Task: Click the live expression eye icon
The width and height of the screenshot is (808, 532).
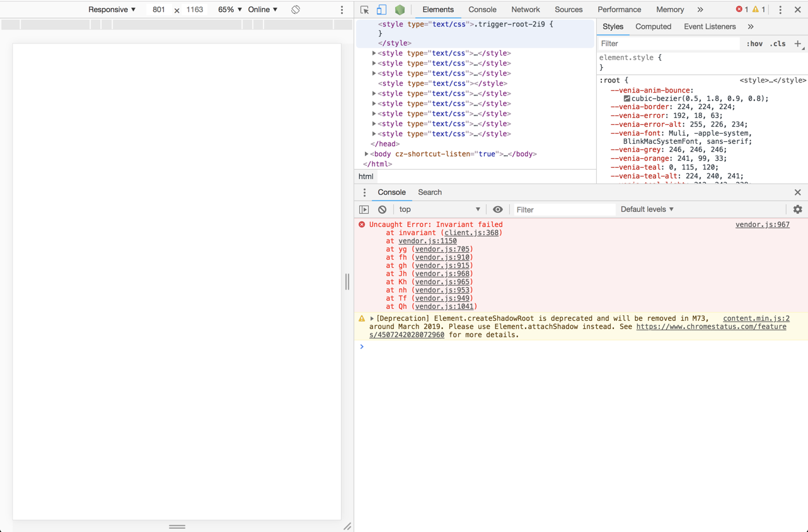Action: click(x=498, y=209)
